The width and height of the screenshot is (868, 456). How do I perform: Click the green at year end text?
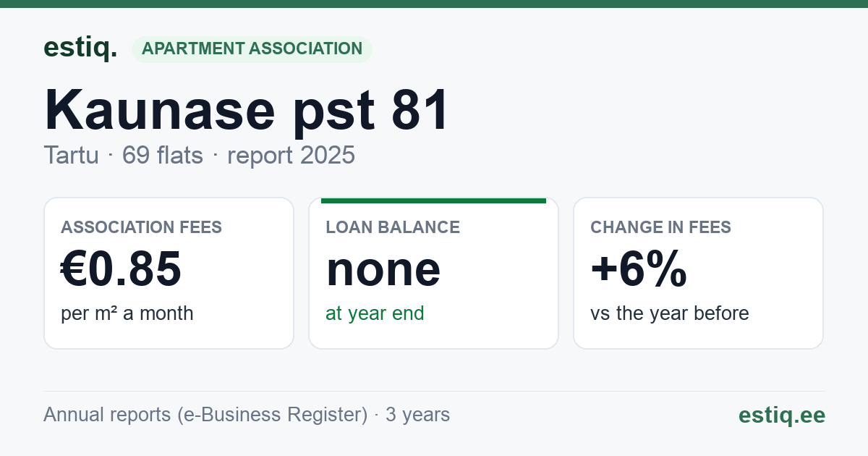(375, 313)
